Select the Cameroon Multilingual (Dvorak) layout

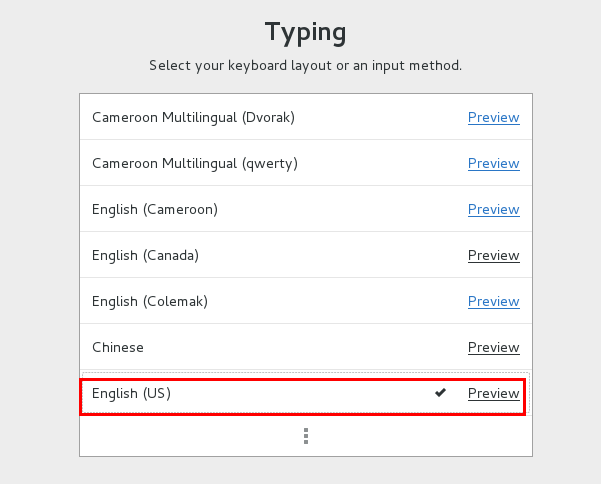pos(193,117)
